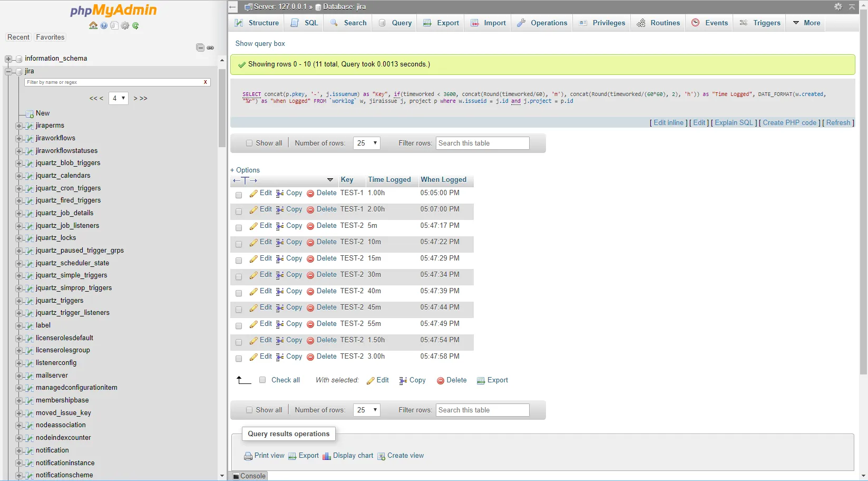Select checkbox for TEST-2 40m row
The image size is (868, 481).
coord(239,293)
